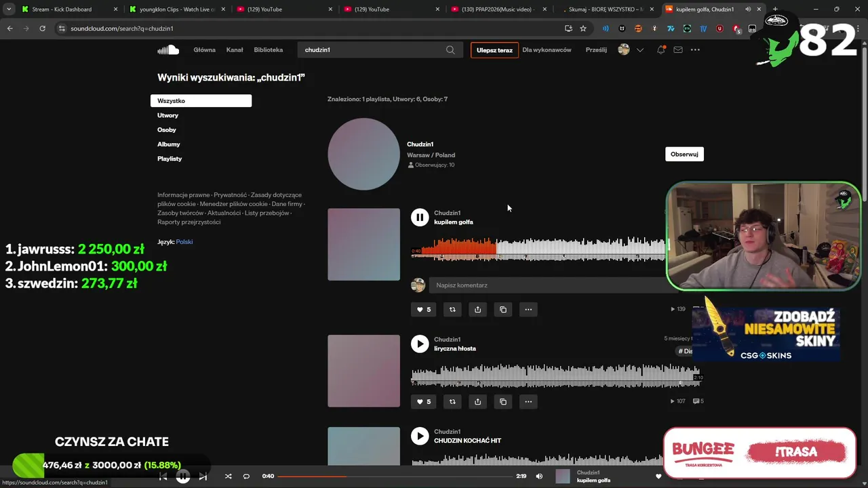
Task: Open more options for 'liryczna hłosta'
Action: [528, 401]
